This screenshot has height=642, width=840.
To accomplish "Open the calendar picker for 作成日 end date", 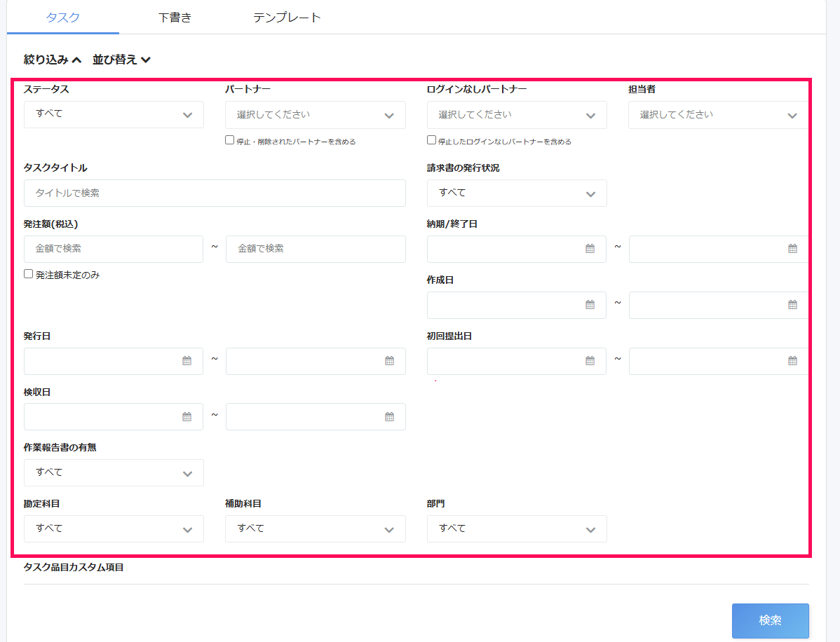I will pyautogui.click(x=791, y=304).
